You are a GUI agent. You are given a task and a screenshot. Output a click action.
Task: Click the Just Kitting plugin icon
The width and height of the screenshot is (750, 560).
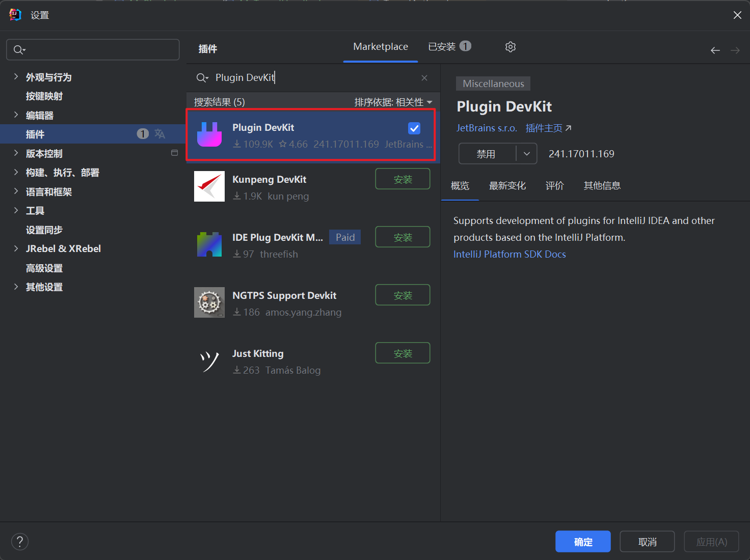[x=209, y=360]
